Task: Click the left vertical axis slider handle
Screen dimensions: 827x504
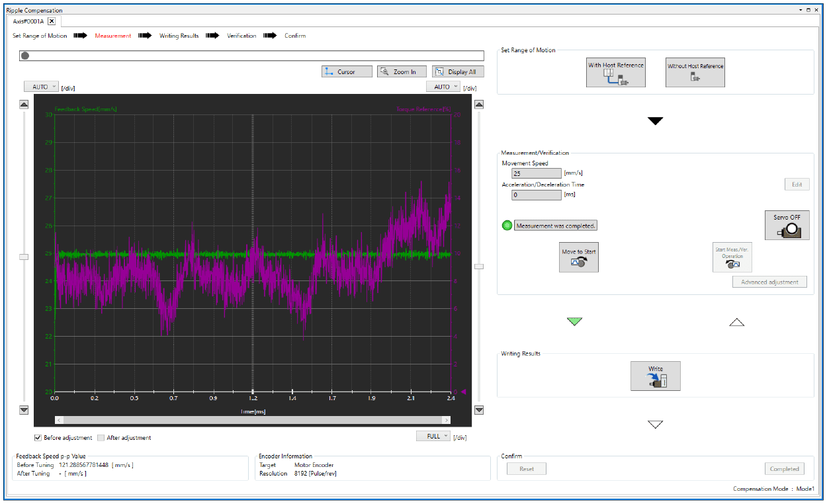Action: 24,257
